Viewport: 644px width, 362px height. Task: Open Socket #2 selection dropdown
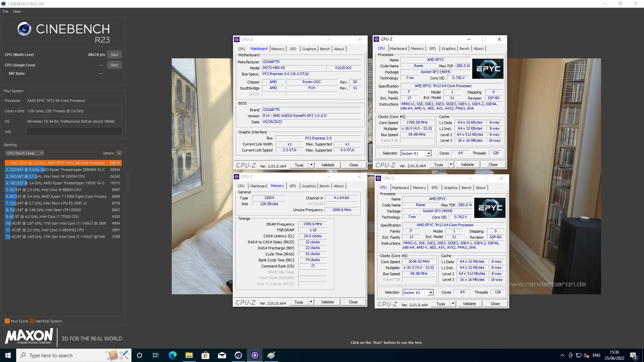[x=431, y=293]
